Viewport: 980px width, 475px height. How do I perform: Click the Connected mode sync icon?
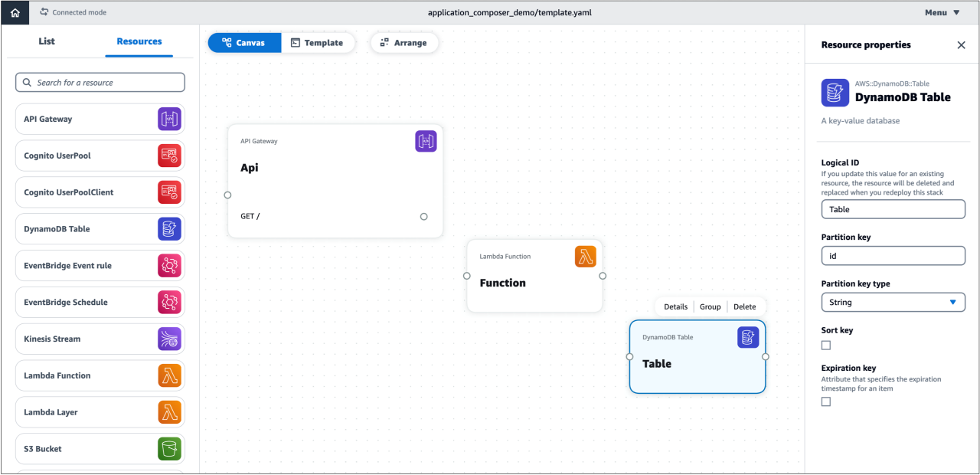[44, 12]
